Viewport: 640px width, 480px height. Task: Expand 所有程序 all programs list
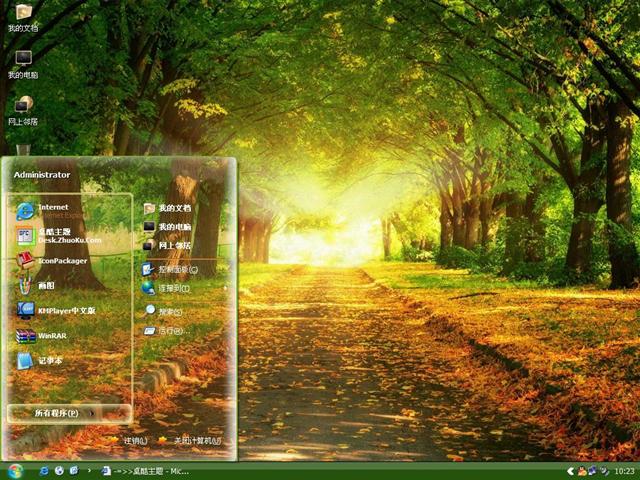[69, 413]
